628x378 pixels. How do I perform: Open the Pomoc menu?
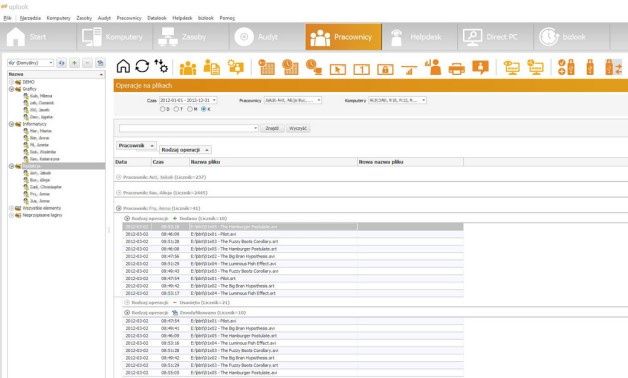click(227, 18)
